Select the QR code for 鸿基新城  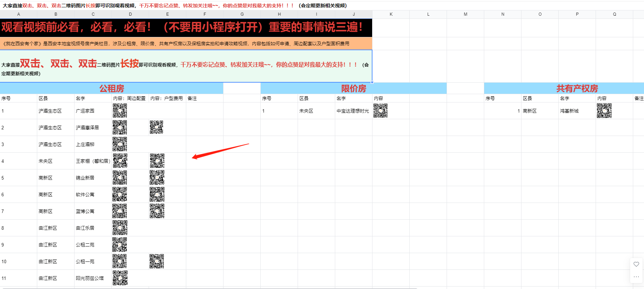click(x=604, y=111)
